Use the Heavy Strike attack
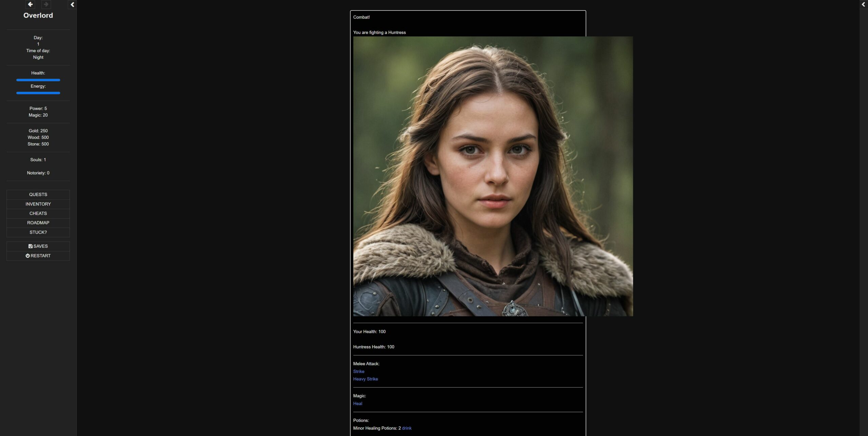Image resolution: width=868 pixels, height=436 pixels. tap(365, 379)
